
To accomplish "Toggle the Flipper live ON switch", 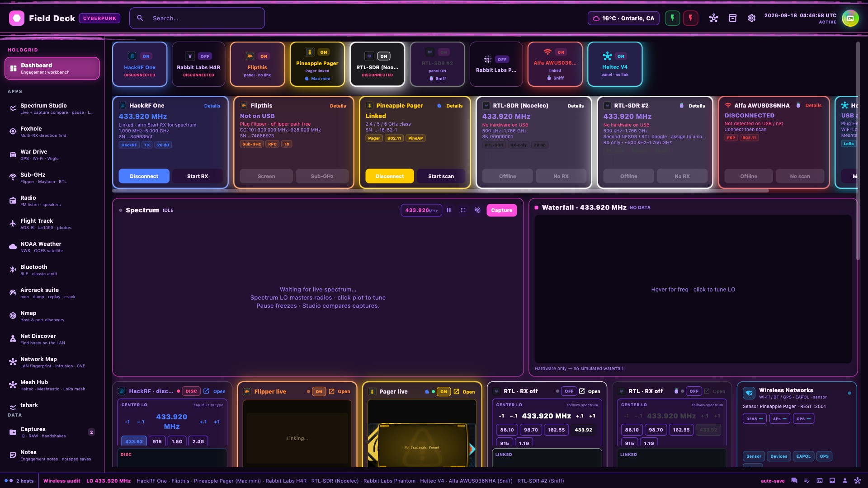I will point(319,391).
